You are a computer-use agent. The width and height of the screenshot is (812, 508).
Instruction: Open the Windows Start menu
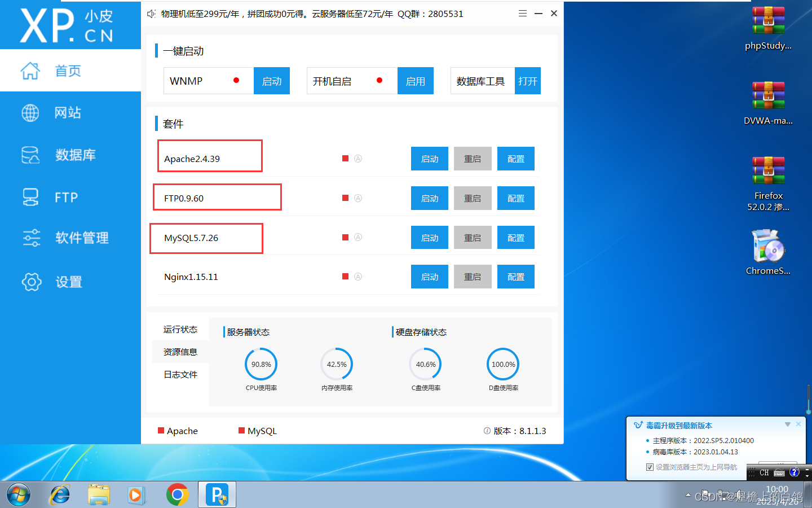[x=19, y=495]
